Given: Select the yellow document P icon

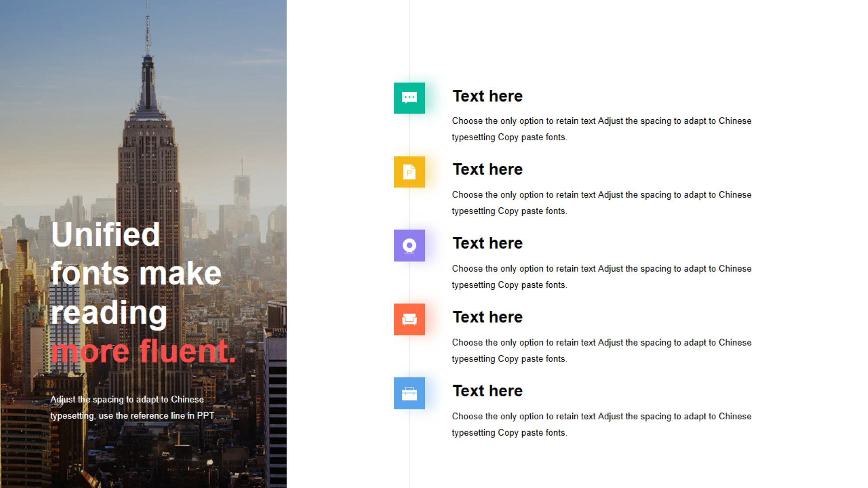Looking at the screenshot, I should (x=409, y=172).
